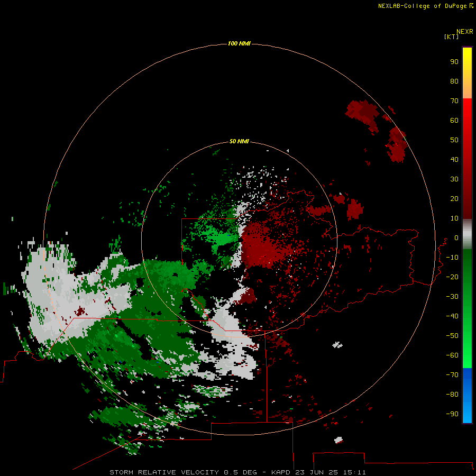Click the NEXLAB-College of DuPage credit text
Viewport: 476px width, 476px height.
click(425, 6)
